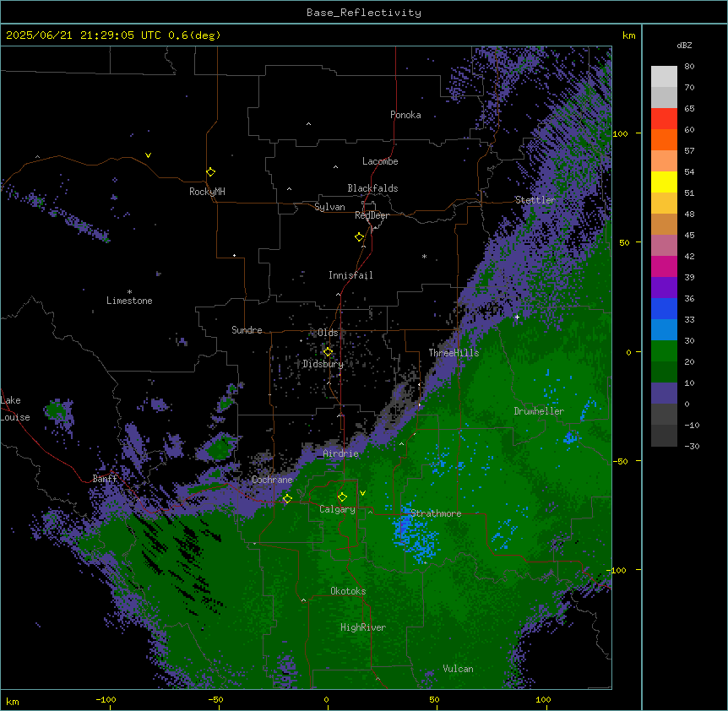Click the Limestone label
Screen dimensions: 728x711
click(129, 301)
